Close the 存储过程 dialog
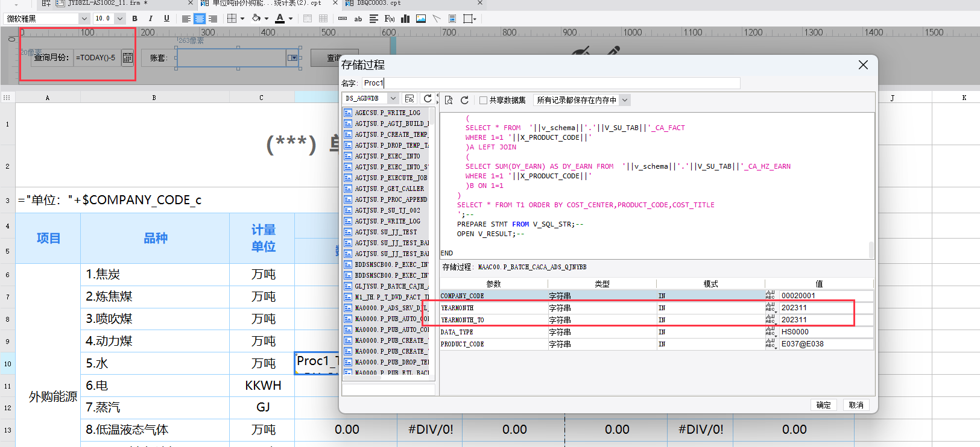980x447 pixels. coord(863,64)
